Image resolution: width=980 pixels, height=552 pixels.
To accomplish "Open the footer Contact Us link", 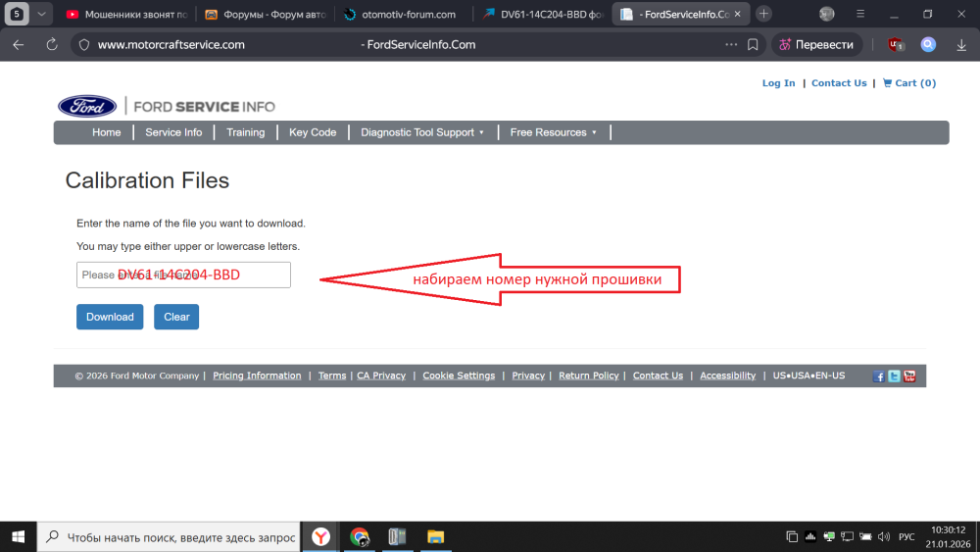I will (x=659, y=376).
